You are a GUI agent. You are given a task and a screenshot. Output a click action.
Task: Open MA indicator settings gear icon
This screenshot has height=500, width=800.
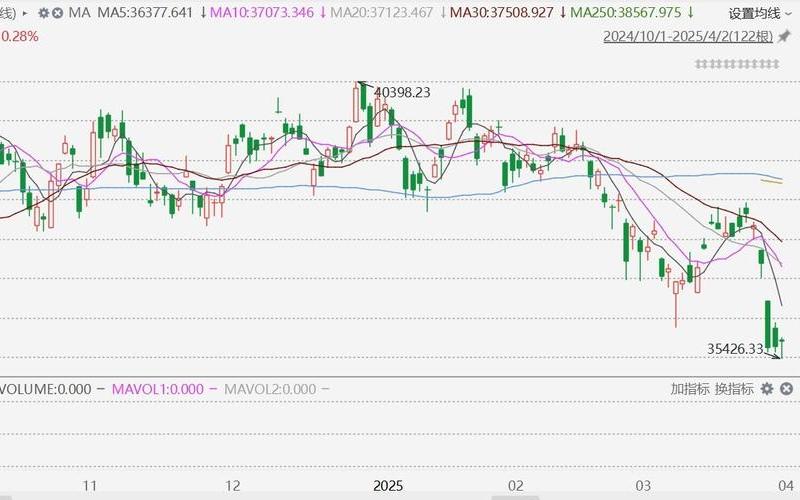pyautogui.click(x=44, y=13)
